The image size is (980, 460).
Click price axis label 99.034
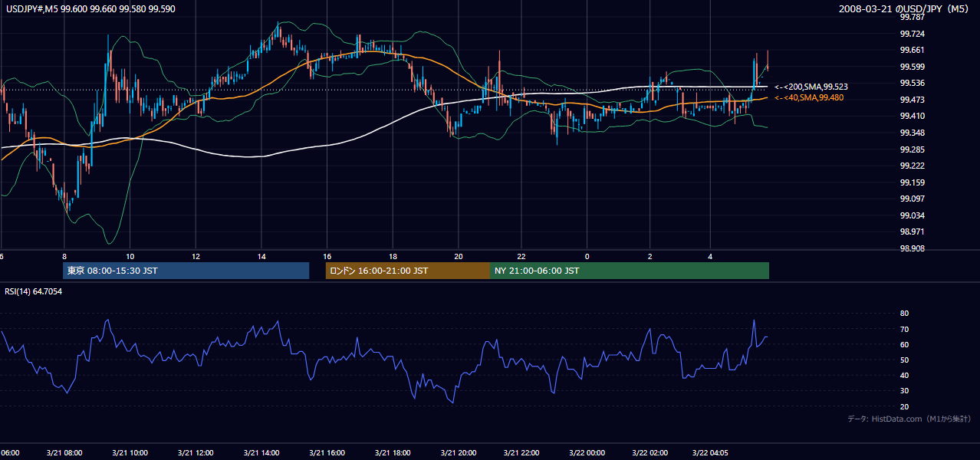[x=913, y=215]
